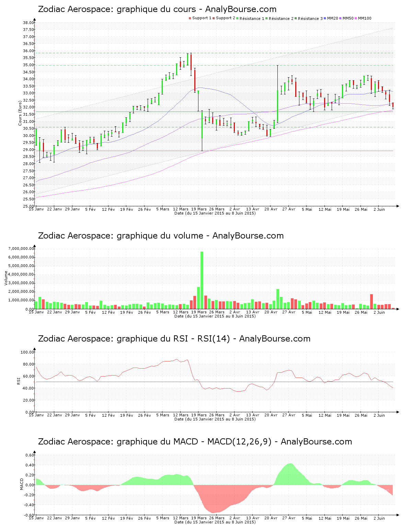The width and height of the screenshot is (412, 532).
Task: Click the 'Cours (Euro)' y-axis label
Action: pos(20,113)
